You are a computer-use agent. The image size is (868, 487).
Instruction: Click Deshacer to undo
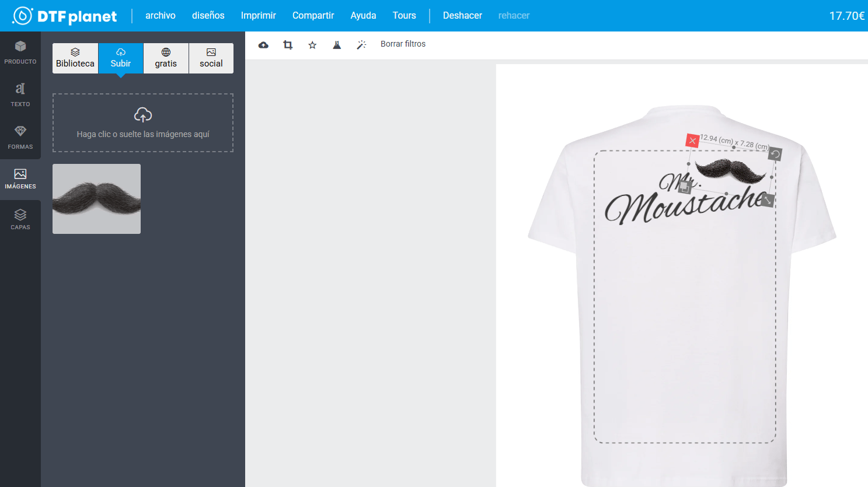click(462, 16)
